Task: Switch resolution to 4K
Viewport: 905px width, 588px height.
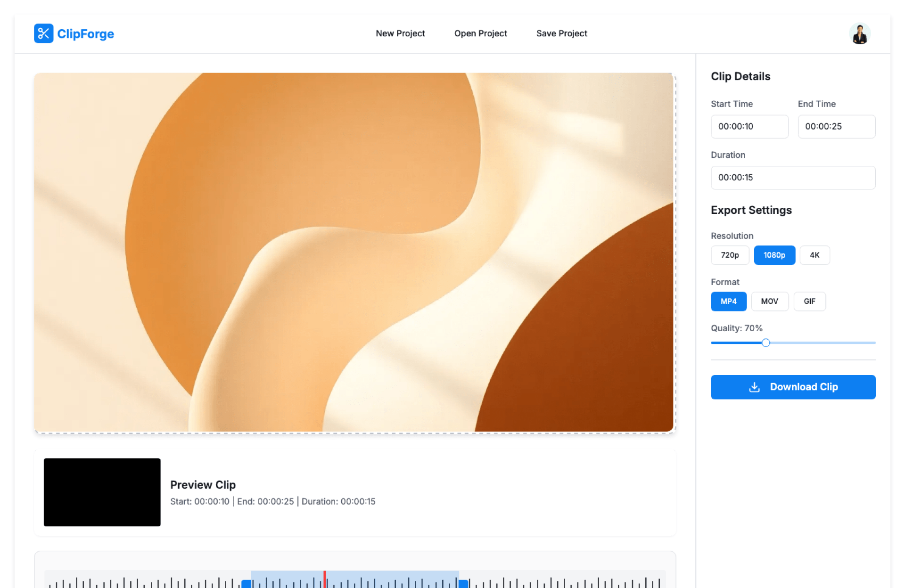Action: (814, 255)
